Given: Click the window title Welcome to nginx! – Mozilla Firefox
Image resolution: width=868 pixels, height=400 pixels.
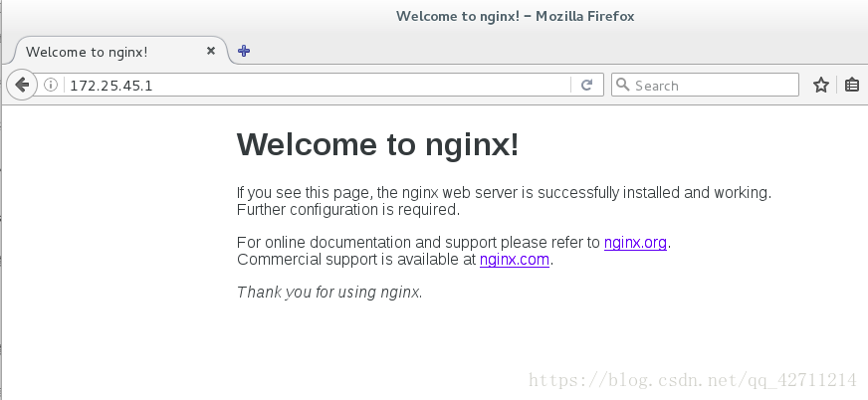Looking at the screenshot, I should point(515,16).
